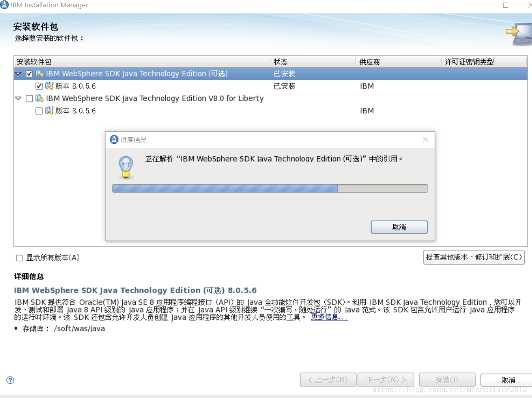Click the 上一步(B) button

pos(328,380)
